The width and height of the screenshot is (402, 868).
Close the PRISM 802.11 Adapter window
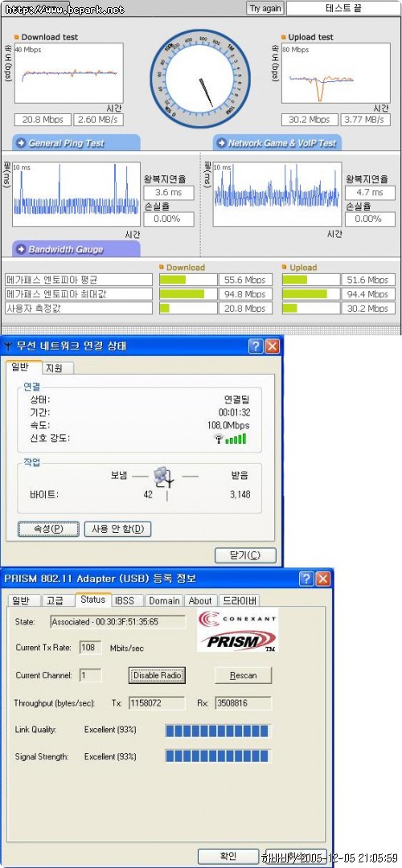pos(323,579)
